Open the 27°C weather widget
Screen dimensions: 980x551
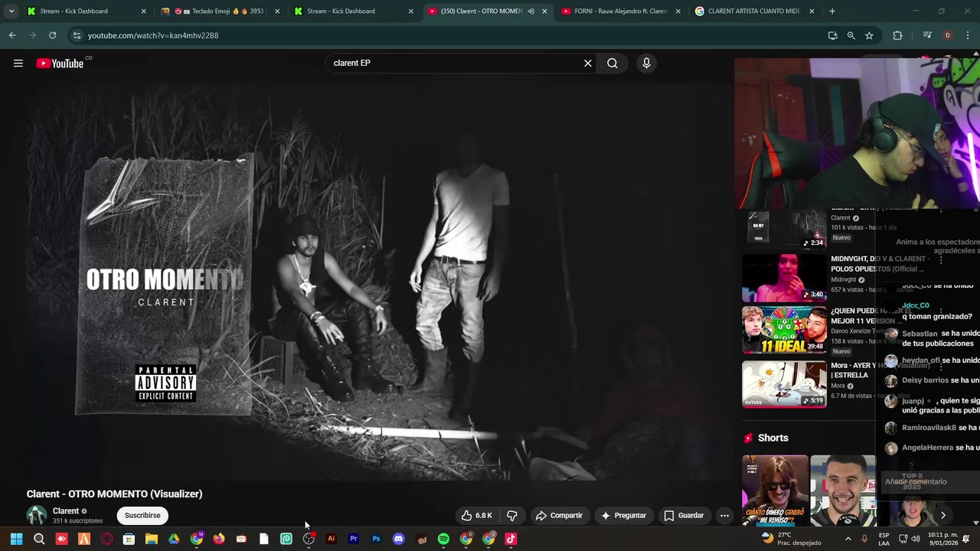[791, 539]
